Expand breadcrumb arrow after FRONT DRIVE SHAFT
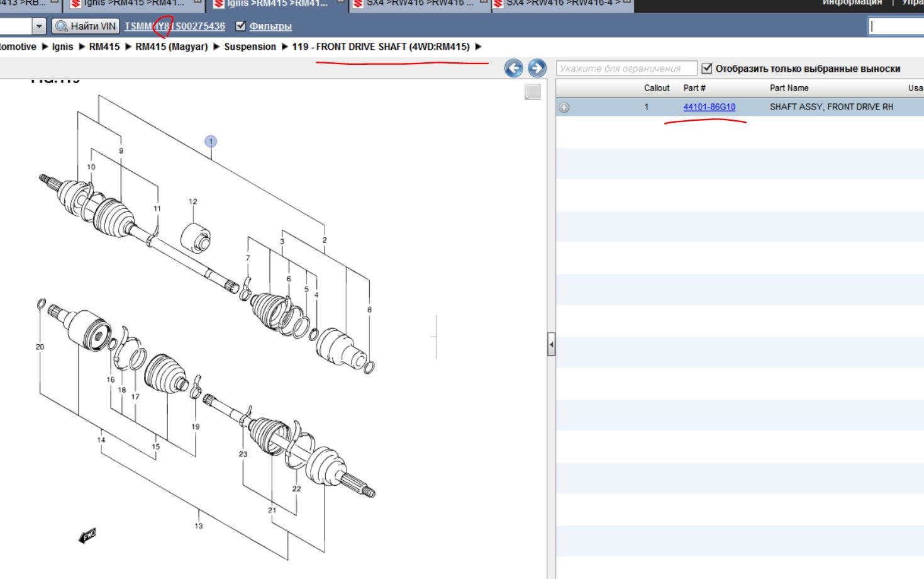 pos(479,47)
